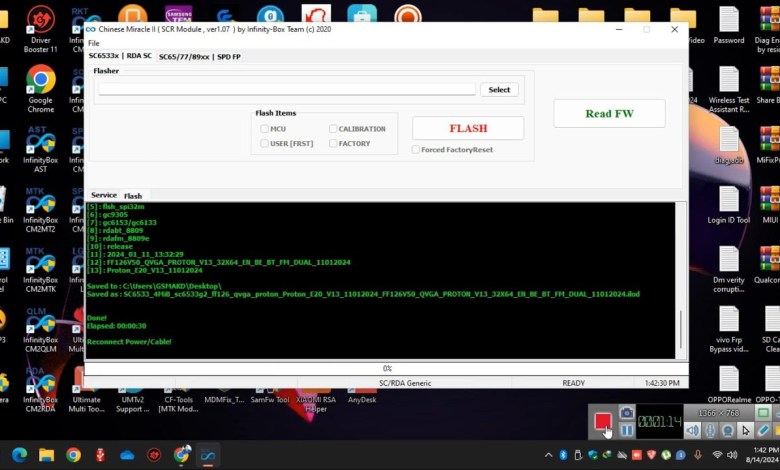Tick the CALIBRATION checkbox
The width and height of the screenshot is (780, 470).
point(333,129)
